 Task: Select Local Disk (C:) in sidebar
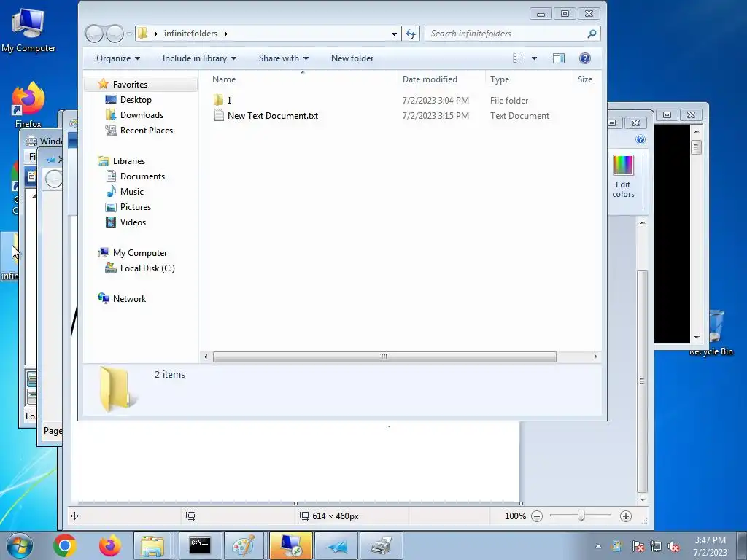(x=147, y=268)
